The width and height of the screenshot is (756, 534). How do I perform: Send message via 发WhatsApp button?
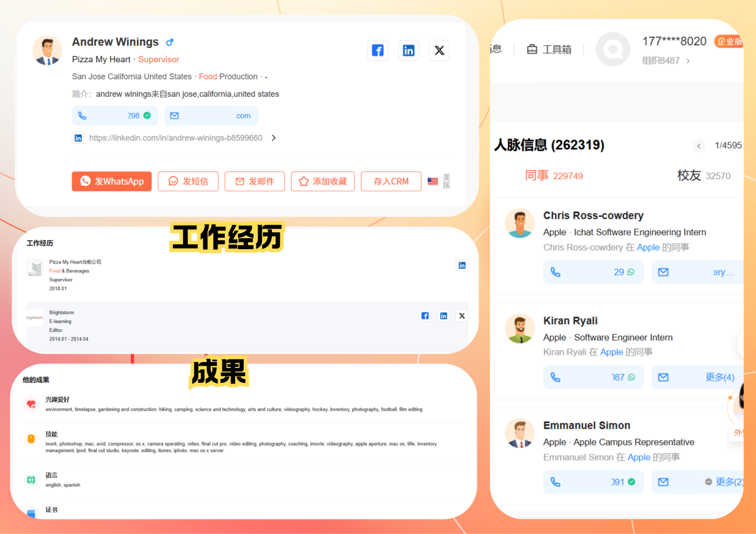point(112,182)
